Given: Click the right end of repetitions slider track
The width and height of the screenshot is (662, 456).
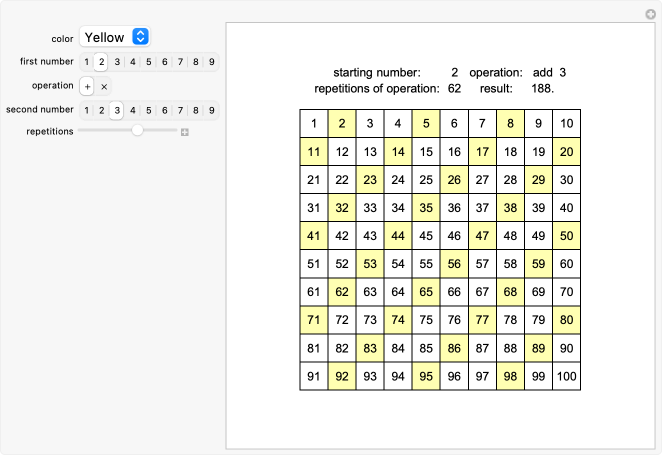Looking at the screenshot, I should (175, 130).
